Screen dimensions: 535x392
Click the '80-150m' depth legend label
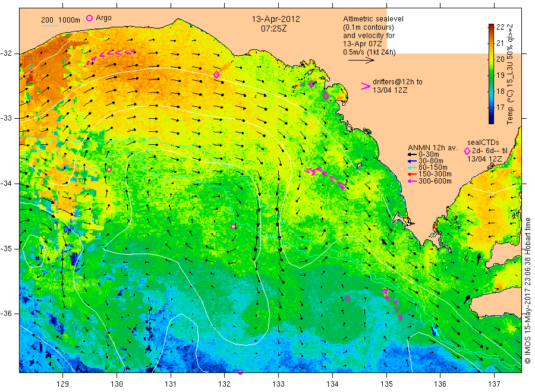point(433,167)
